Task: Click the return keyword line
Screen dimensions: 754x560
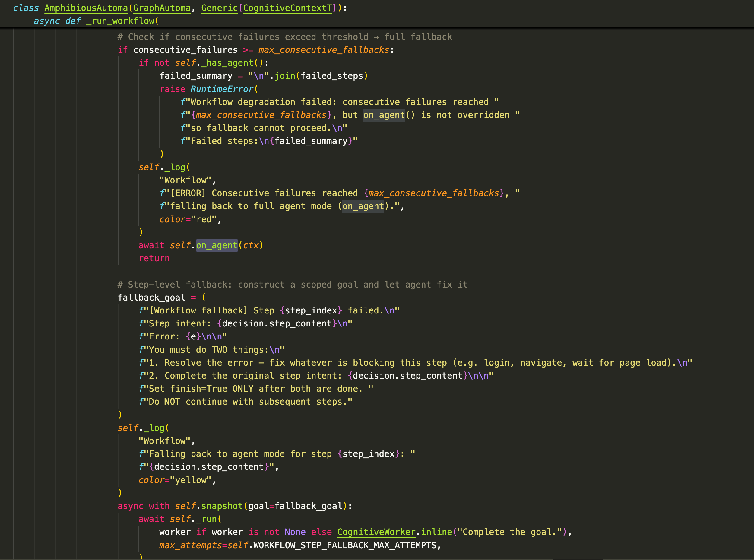Action: (x=154, y=258)
